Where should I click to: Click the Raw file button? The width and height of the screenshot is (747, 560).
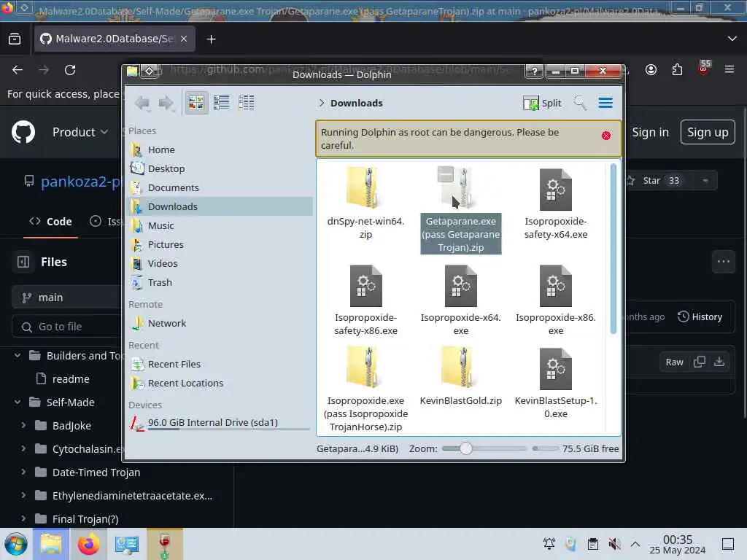pyautogui.click(x=674, y=362)
